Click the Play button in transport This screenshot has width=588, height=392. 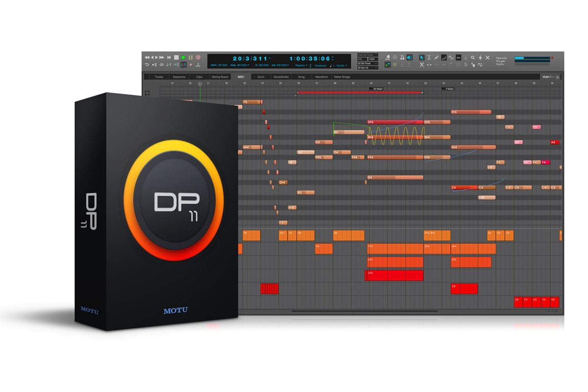[183, 57]
